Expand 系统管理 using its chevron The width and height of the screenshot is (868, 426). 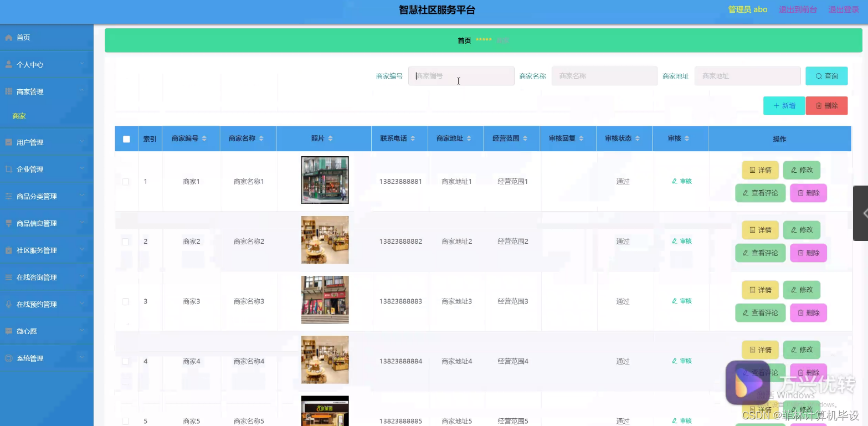[82, 358]
